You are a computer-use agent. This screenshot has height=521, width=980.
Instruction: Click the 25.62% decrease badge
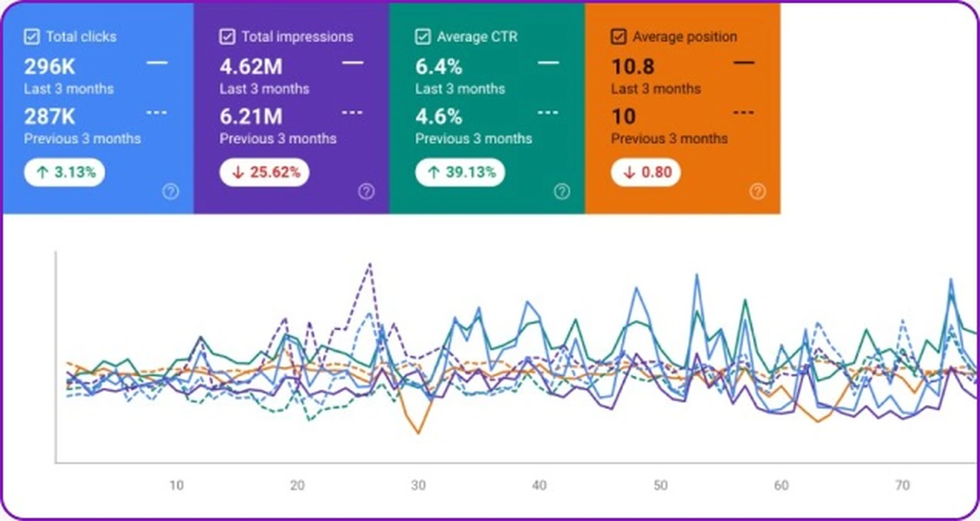[x=264, y=173]
